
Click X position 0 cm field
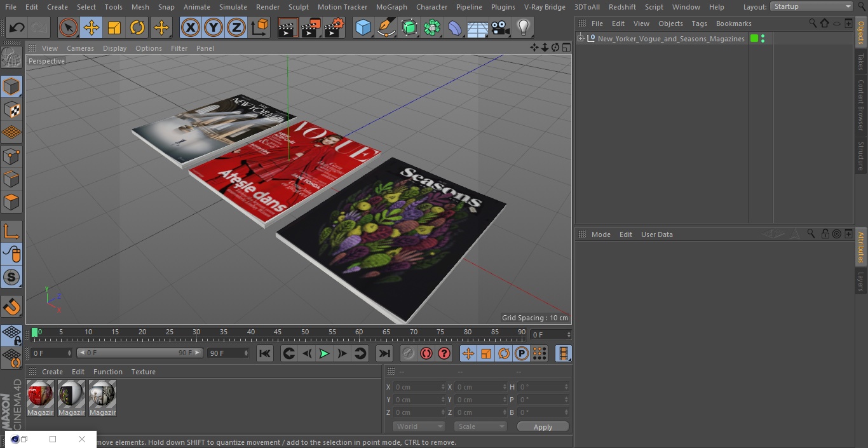pyautogui.click(x=419, y=386)
